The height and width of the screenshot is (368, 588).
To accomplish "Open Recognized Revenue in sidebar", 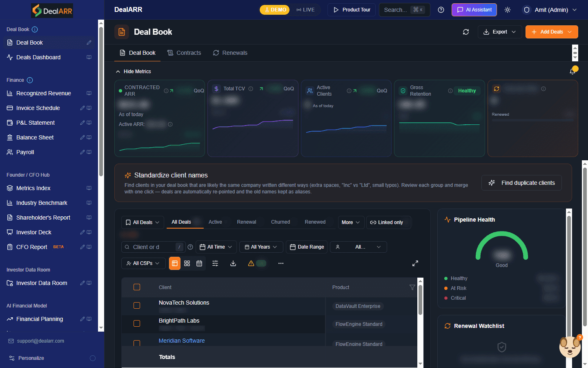I will [44, 93].
